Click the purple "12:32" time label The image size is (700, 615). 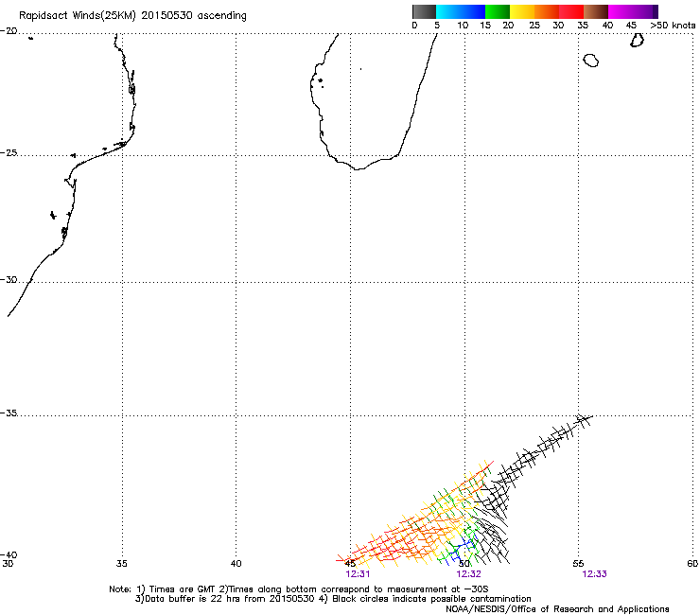click(469, 574)
